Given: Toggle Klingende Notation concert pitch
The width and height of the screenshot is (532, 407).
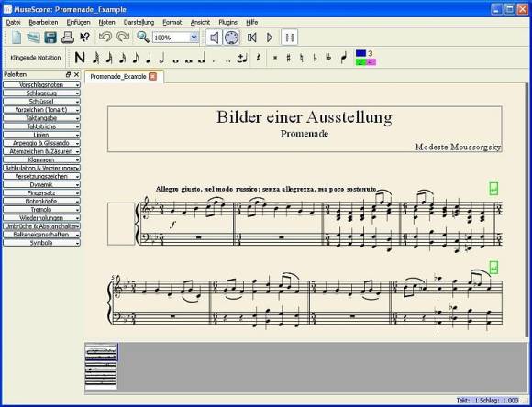Looking at the screenshot, I should pos(36,58).
